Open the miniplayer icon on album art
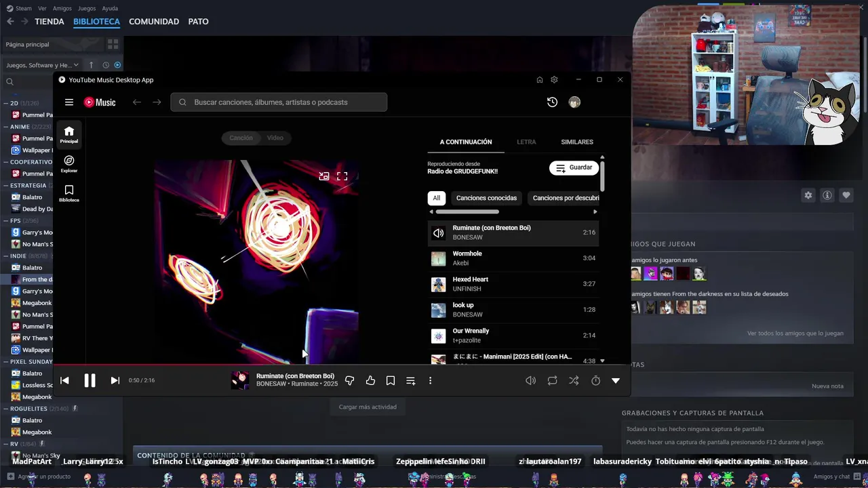868x488 pixels. 324,176
